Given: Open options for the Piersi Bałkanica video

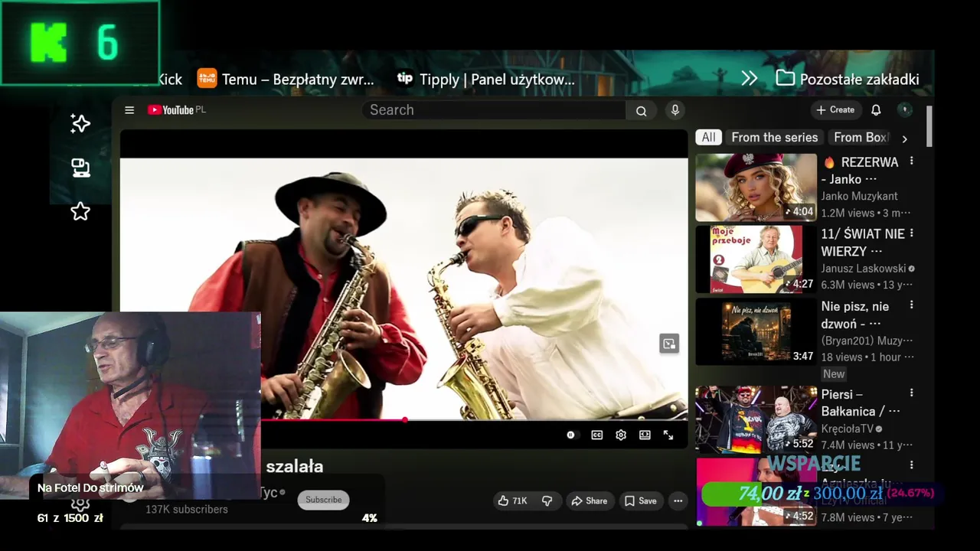Looking at the screenshot, I should coord(911,393).
